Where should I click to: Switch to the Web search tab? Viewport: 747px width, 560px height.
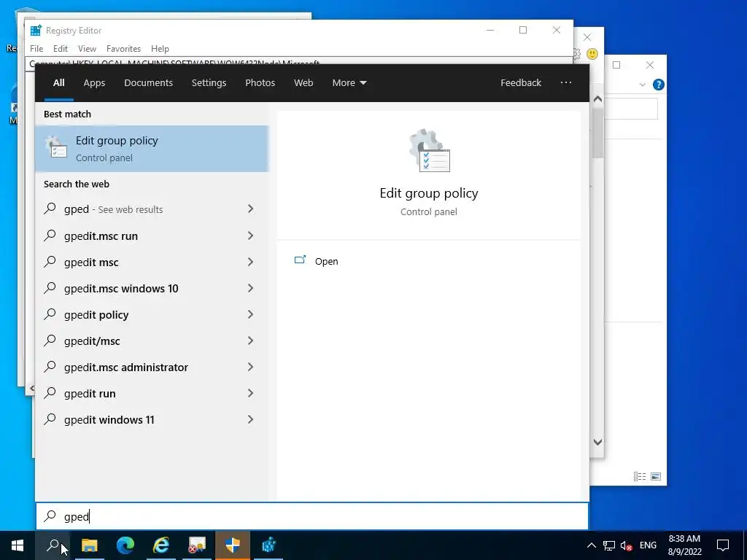click(x=303, y=83)
